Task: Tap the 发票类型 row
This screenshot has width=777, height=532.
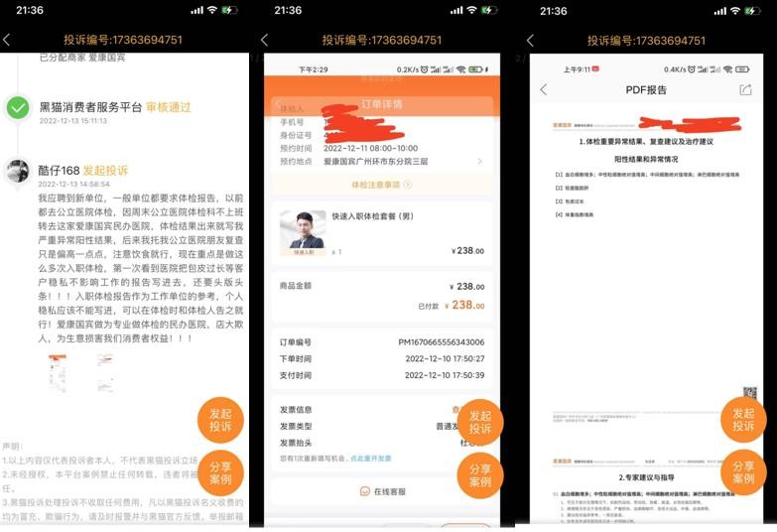Action: click(x=382, y=427)
